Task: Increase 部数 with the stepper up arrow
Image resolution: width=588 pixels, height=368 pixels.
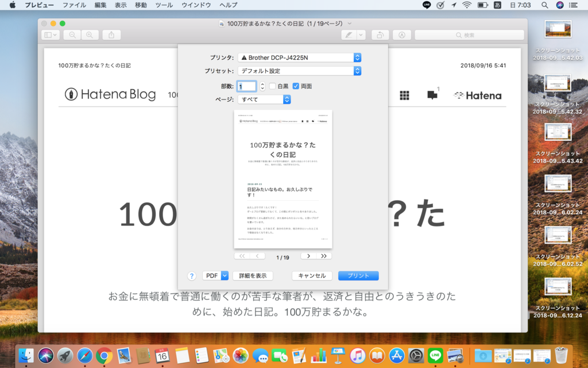Action: [262, 84]
